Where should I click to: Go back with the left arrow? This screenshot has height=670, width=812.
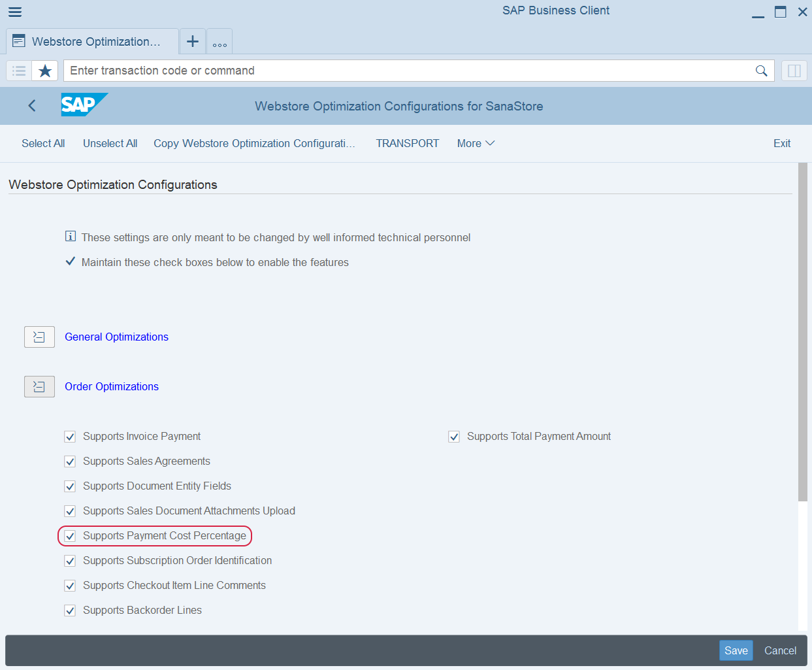coord(32,106)
